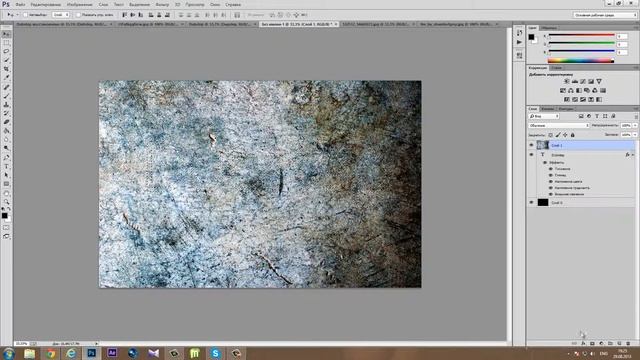
Task: Switch to the Стили tab
Action: 556,68
